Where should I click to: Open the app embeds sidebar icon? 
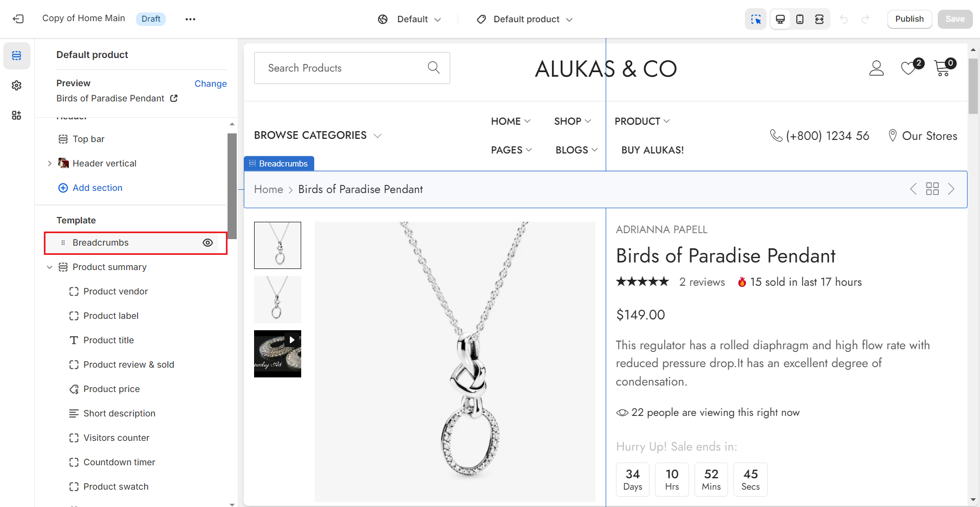[17, 115]
